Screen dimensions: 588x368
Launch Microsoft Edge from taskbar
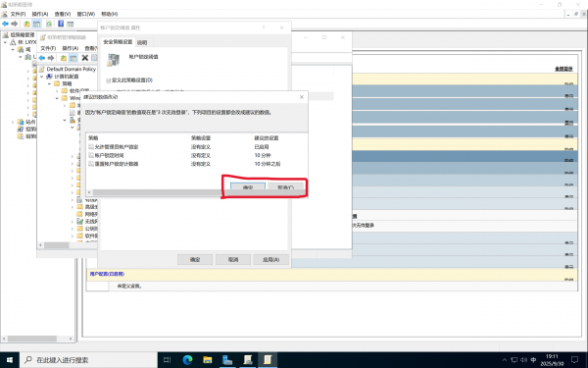(x=187, y=360)
